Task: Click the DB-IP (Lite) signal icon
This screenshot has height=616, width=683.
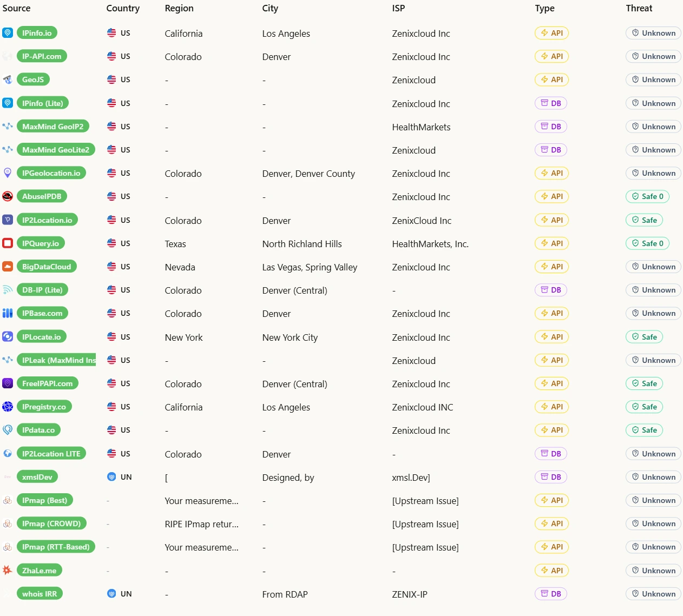Action: (x=8, y=290)
